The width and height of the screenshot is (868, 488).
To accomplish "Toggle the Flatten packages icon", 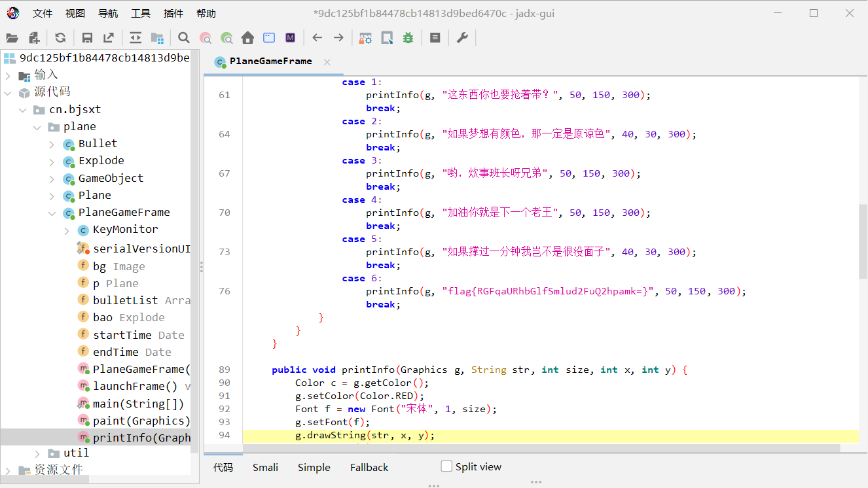I will [157, 38].
